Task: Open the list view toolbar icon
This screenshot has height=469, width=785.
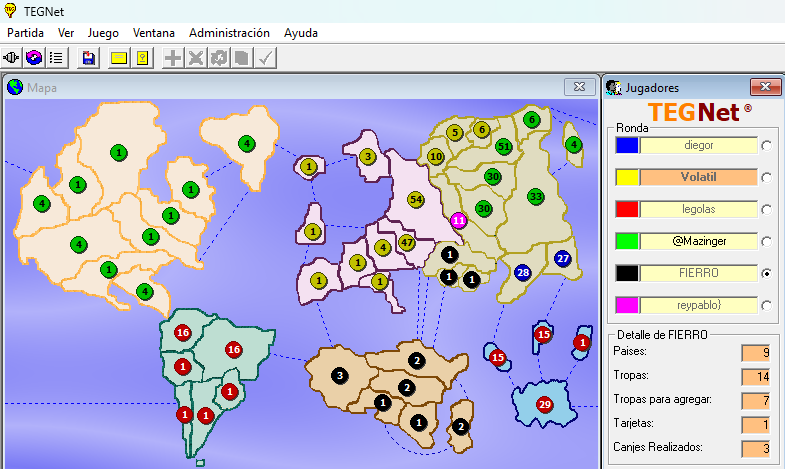Action: [56, 58]
